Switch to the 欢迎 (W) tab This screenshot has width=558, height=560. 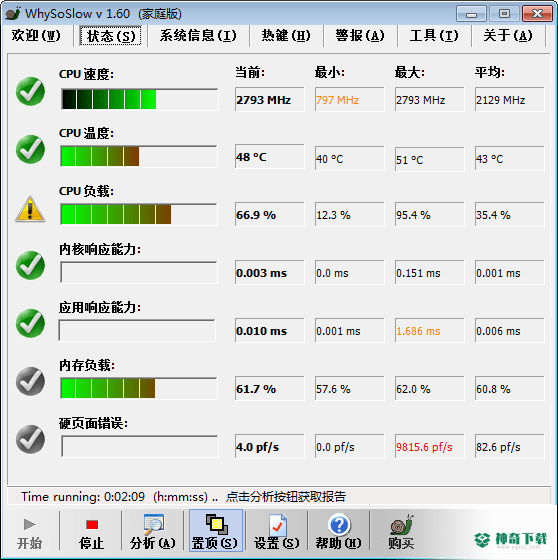36,36
